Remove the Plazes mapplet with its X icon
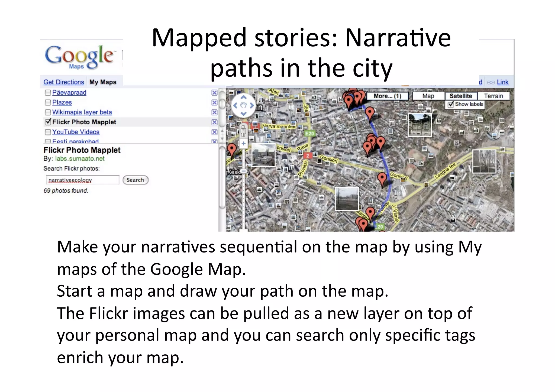Screen dimensions: 555x392 coord(214,102)
